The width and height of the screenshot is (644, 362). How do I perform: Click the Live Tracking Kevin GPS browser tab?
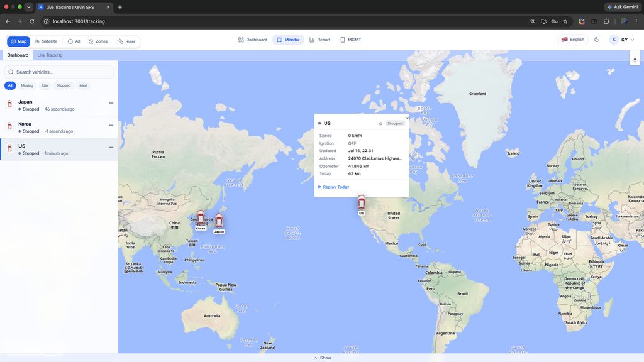tap(74, 7)
